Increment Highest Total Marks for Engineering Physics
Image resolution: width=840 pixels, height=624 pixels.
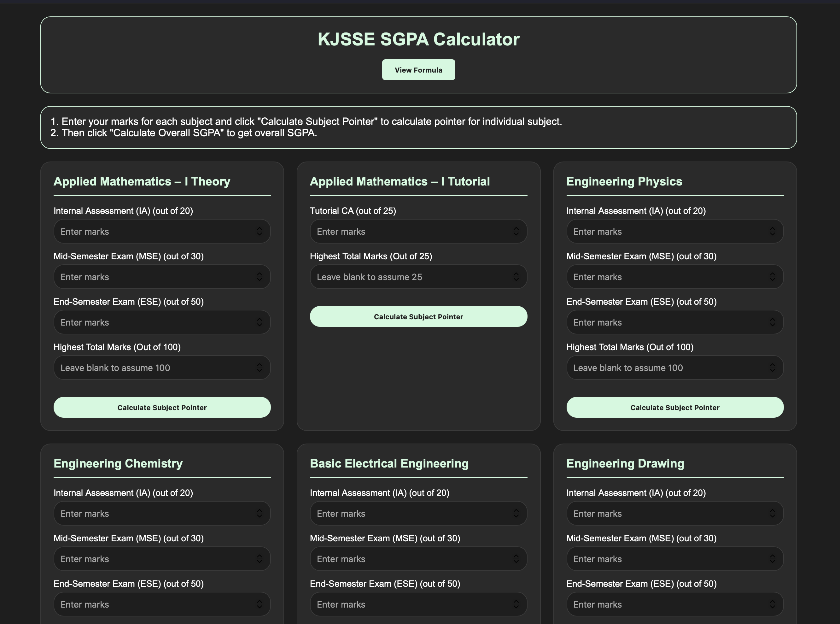pos(773,365)
